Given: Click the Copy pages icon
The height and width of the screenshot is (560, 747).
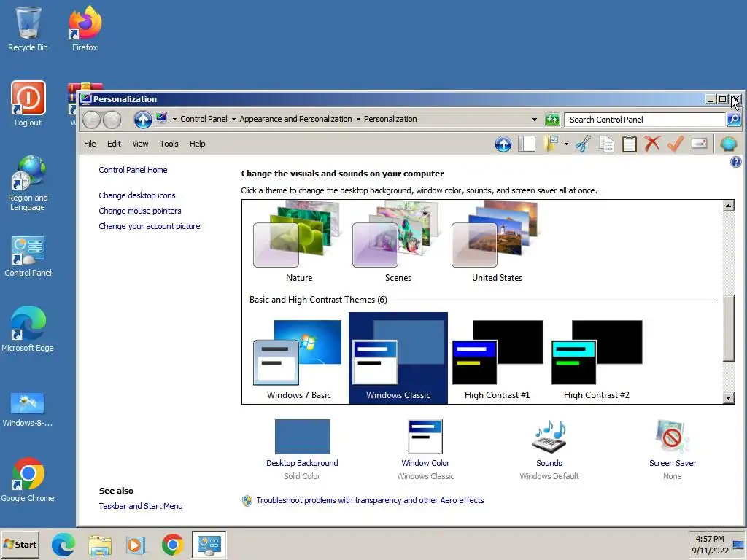Looking at the screenshot, I should click(606, 144).
